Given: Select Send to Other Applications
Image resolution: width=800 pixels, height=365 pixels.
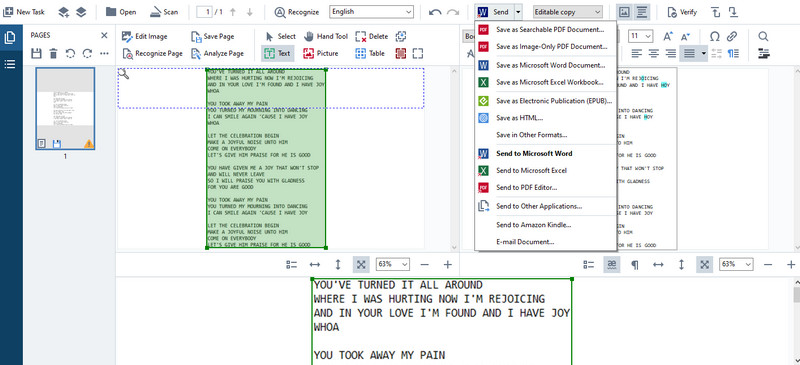Looking at the screenshot, I should [x=545, y=206].
